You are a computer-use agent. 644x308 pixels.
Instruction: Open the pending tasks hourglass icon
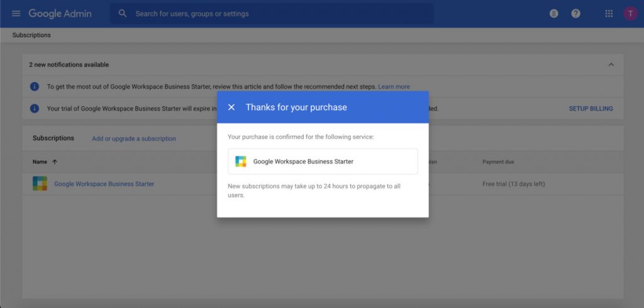click(x=553, y=14)
